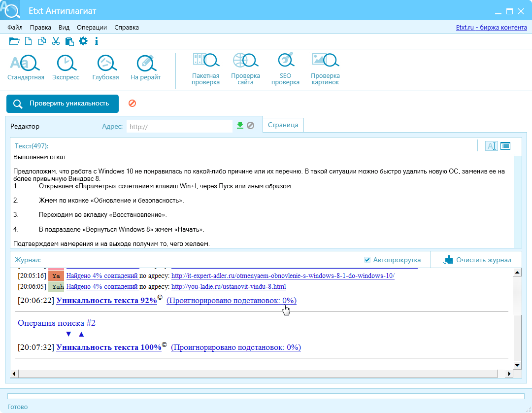Start Экспресс check mode

tap(66, 68)
